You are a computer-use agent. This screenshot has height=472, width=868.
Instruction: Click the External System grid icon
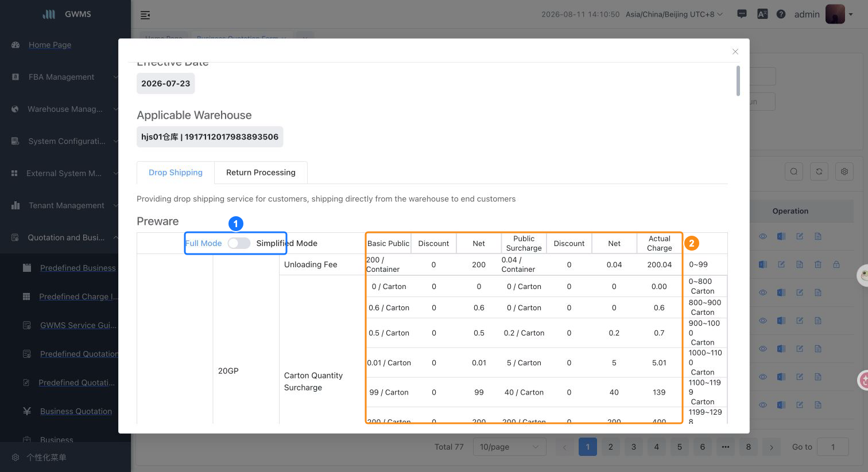click(14, 173)
